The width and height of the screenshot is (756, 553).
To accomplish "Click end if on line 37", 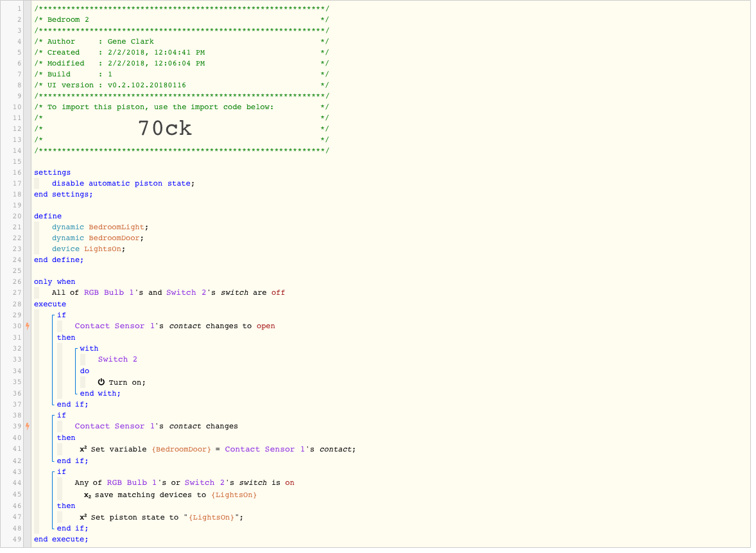I will pos(73,405).
